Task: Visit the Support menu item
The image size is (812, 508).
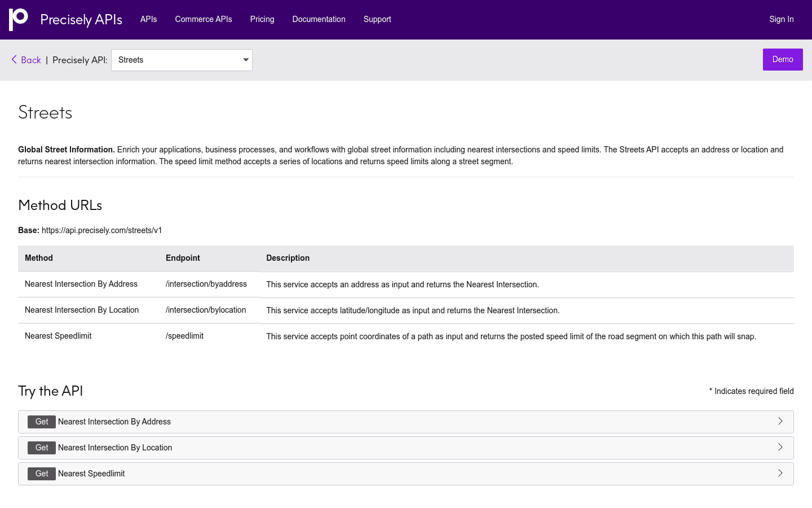Action: coord(377,19)
